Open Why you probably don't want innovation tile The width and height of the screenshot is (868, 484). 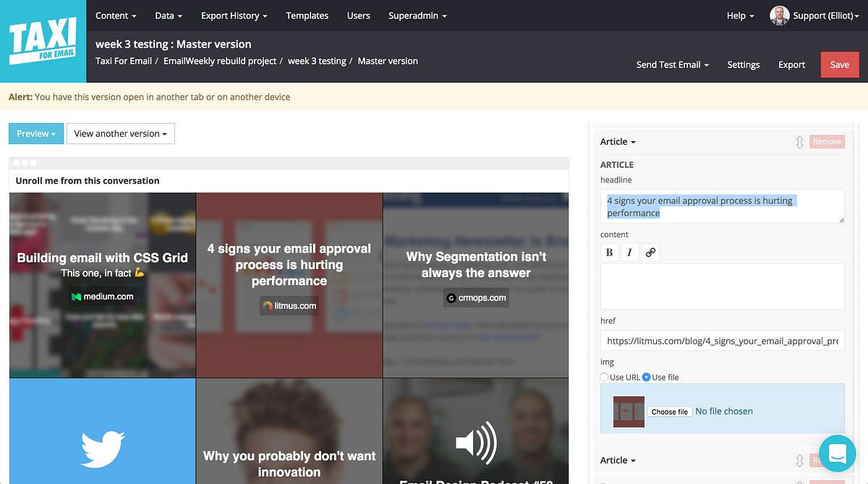point(289,431)
